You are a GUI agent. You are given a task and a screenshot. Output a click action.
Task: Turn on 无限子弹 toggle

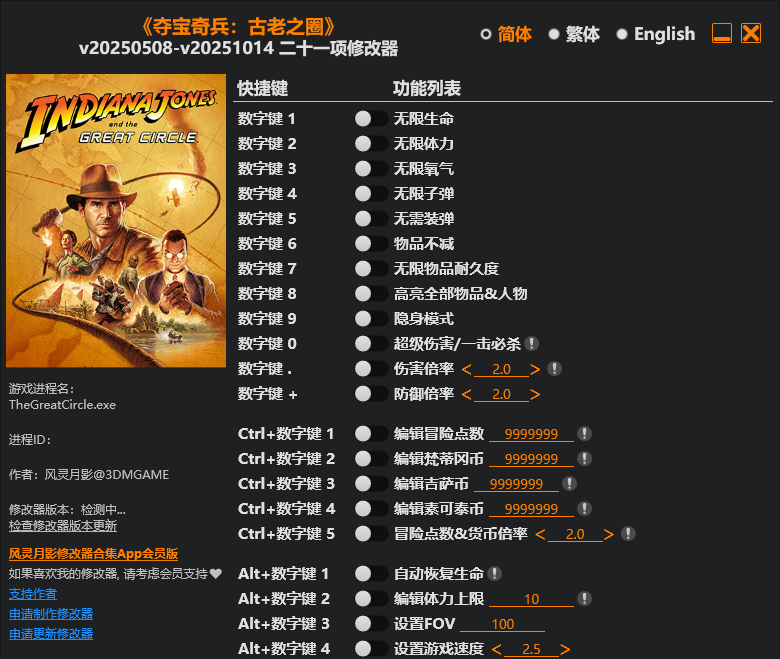(371, 194)
